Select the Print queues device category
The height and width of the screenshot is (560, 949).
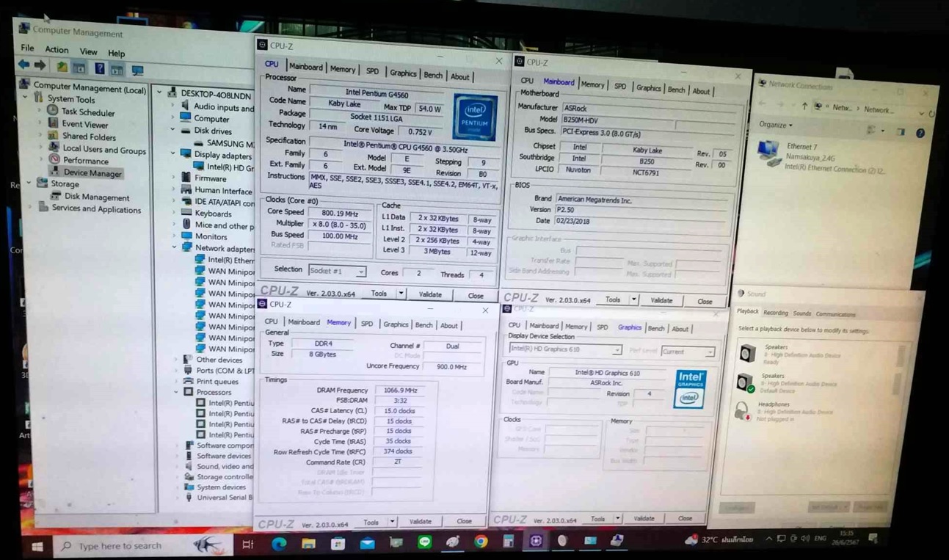point(211,381)
